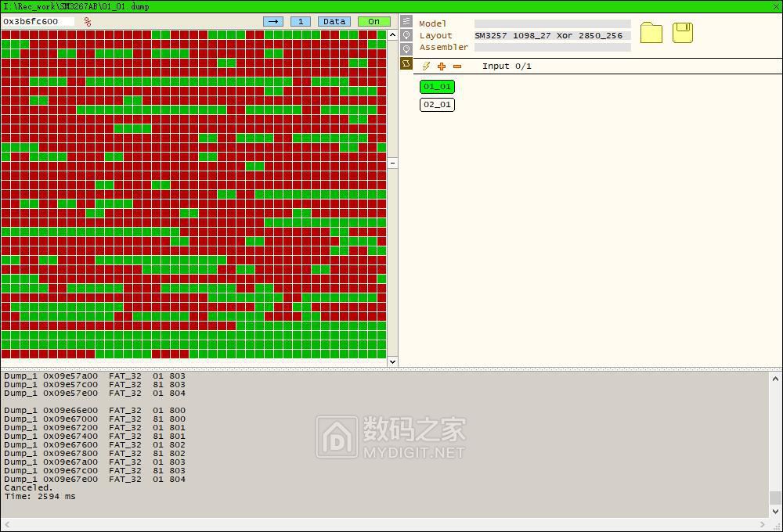
Task: Click the up arrow of the log panel scrollbar
Action: pyautogui.click(x=775, y=379)
